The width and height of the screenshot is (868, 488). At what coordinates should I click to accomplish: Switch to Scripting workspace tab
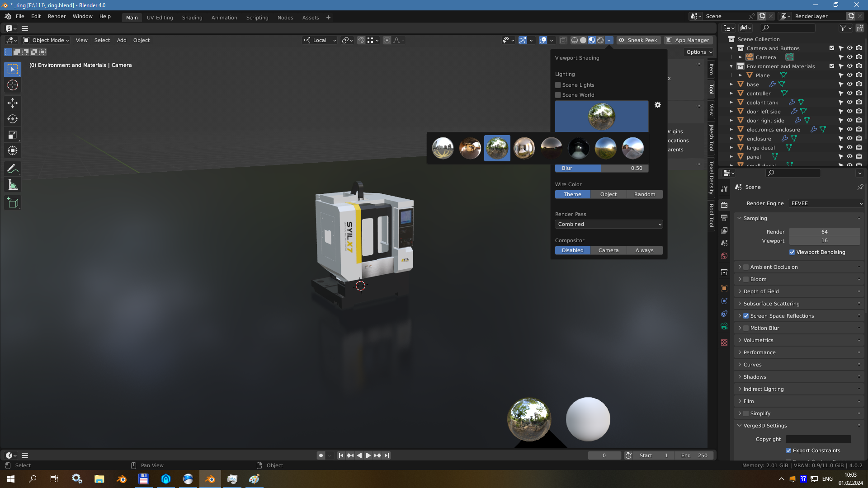(x=257, y=18)
